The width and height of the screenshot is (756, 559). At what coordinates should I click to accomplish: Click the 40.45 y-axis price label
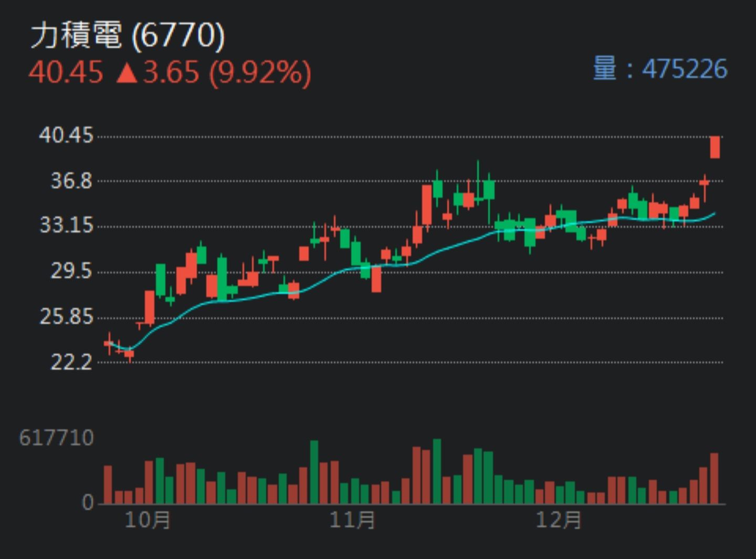pos(66,136)
